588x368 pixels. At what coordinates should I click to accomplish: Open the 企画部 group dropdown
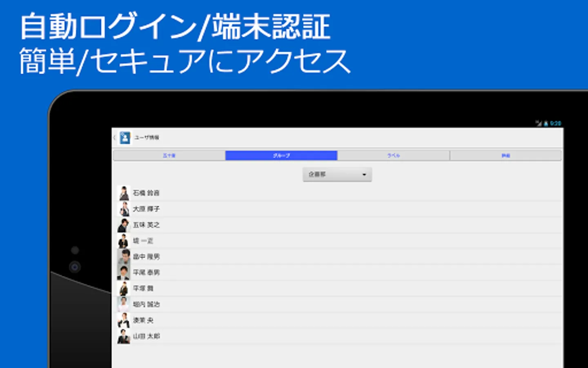(337, 175)
